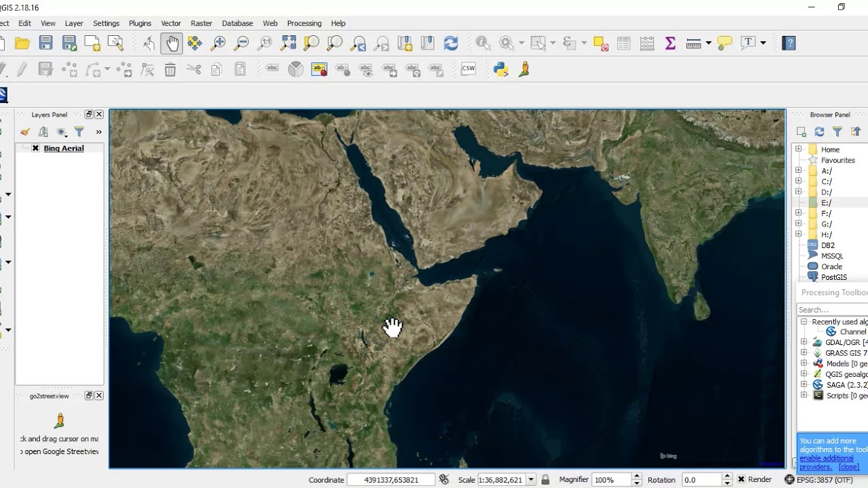The image size is (868, 488).
Task: Close the go2streetview panel
Action: [99, 396]
